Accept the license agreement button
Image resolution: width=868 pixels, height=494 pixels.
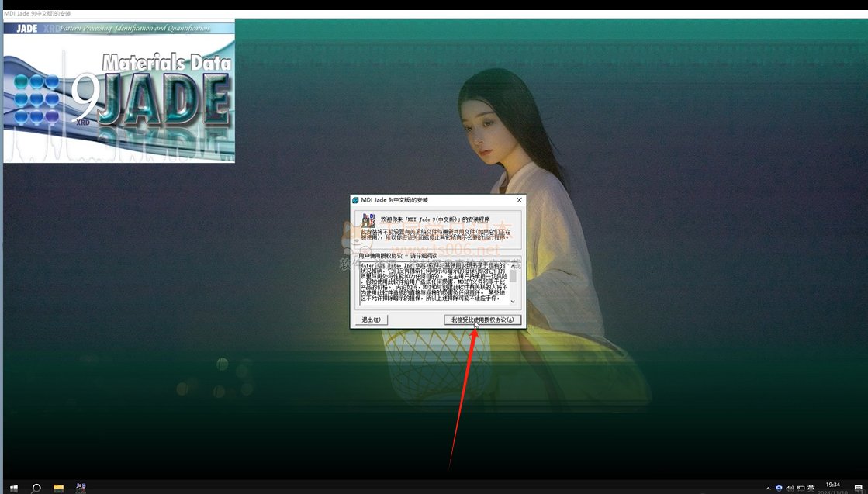tap(482, 320)
